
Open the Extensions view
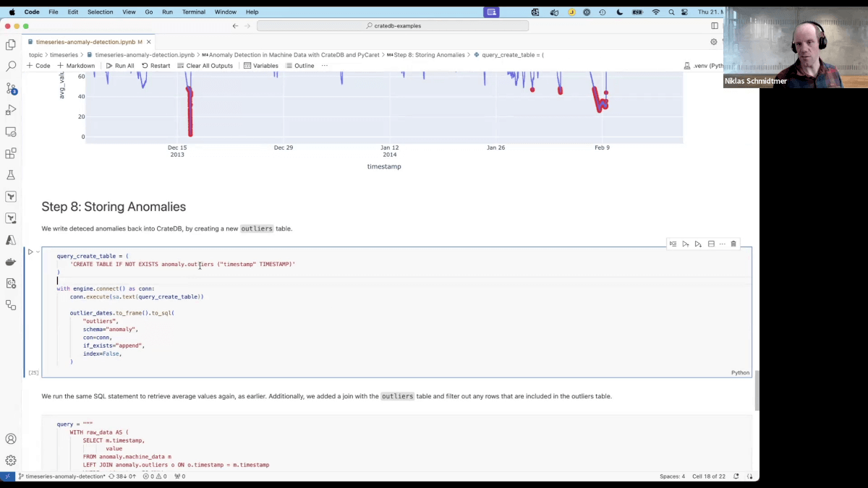point(11,153)
